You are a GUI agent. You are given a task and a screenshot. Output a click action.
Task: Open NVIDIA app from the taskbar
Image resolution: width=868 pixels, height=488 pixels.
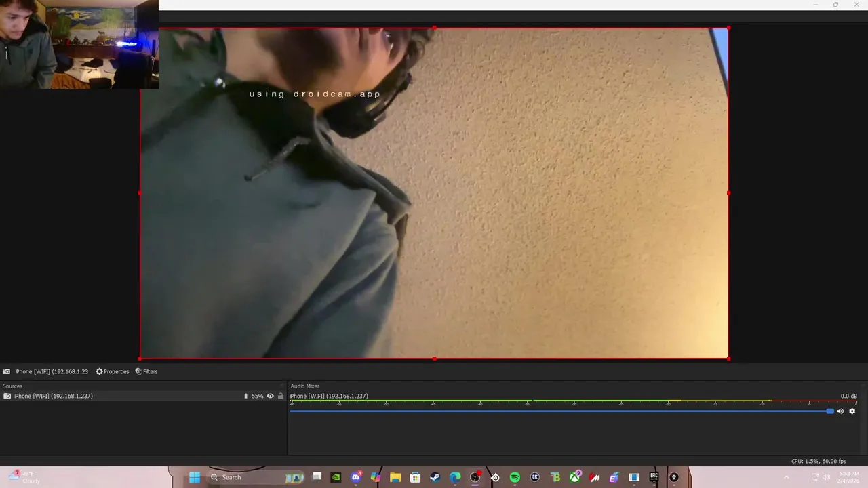tap(336, 477)
